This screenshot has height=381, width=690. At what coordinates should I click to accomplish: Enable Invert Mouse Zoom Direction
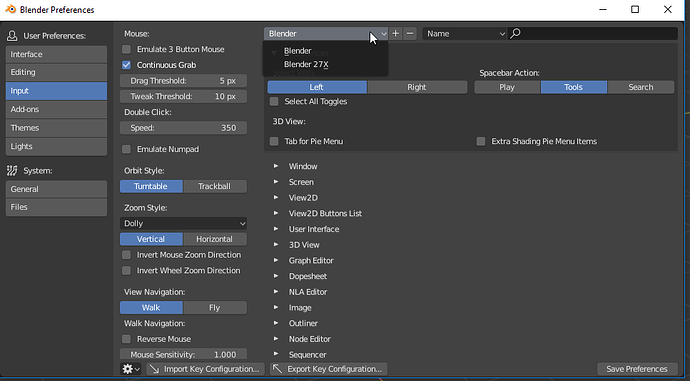pos(126,255)
